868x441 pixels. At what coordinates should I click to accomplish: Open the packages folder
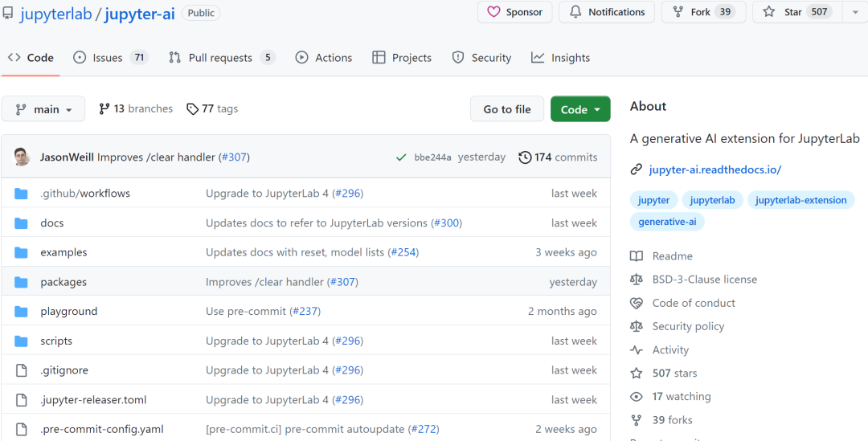63,282
